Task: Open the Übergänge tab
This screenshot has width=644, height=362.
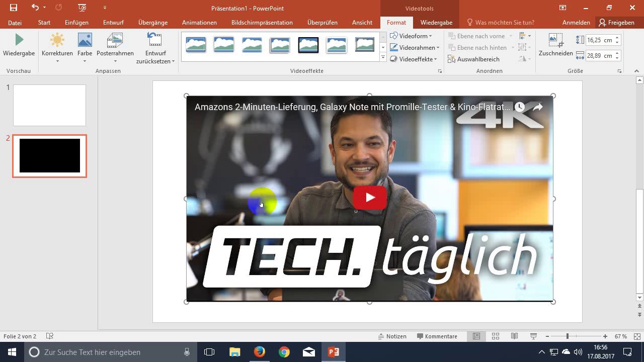Action: click(x=153, y=23)
